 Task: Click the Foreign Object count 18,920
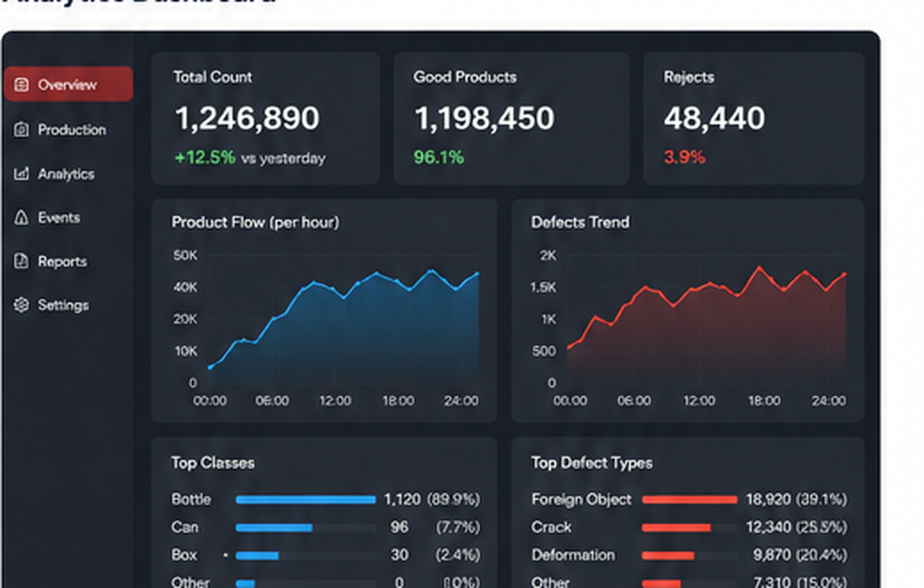pyautogui.click(x=769, y=500)
